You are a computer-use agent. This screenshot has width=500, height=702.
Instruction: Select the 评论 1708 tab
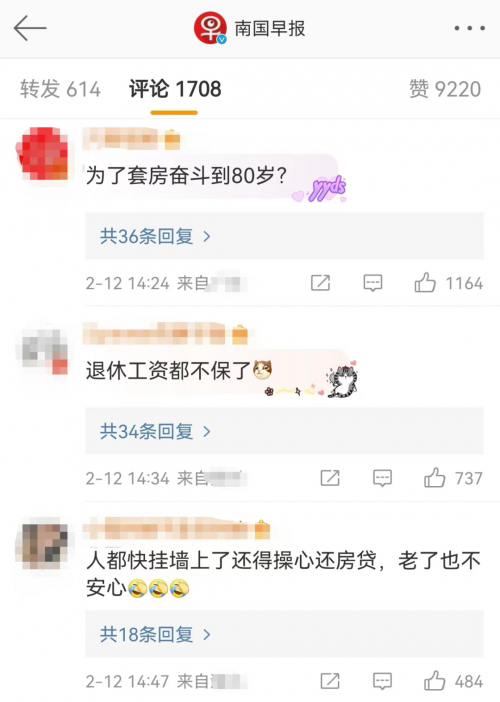tap(175, 89)
